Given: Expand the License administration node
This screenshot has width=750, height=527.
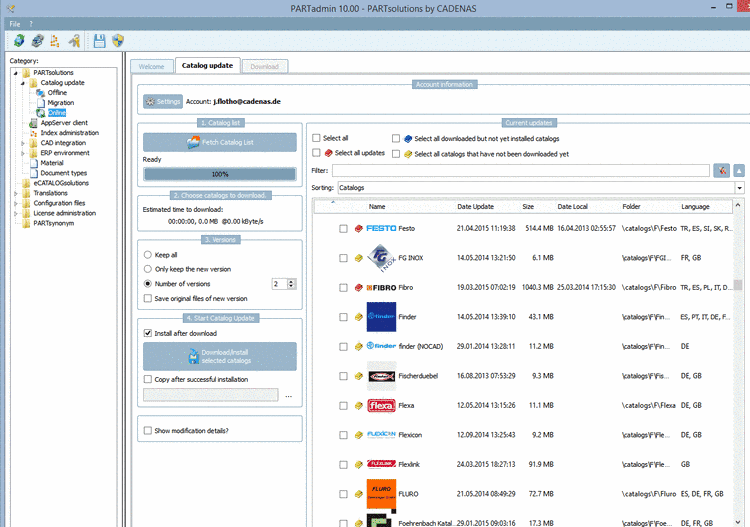Looking at the screenshot, I should point(15,213).
